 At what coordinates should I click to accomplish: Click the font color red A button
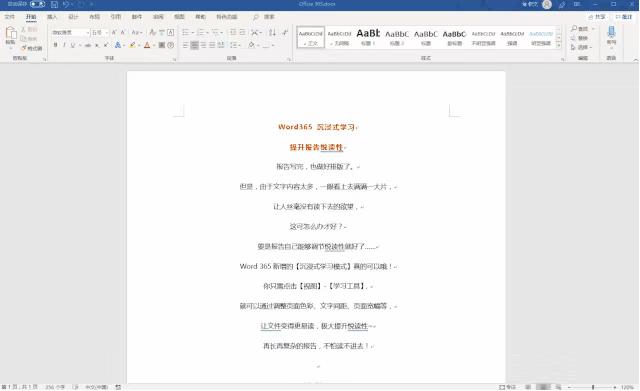tap(147, 45)
